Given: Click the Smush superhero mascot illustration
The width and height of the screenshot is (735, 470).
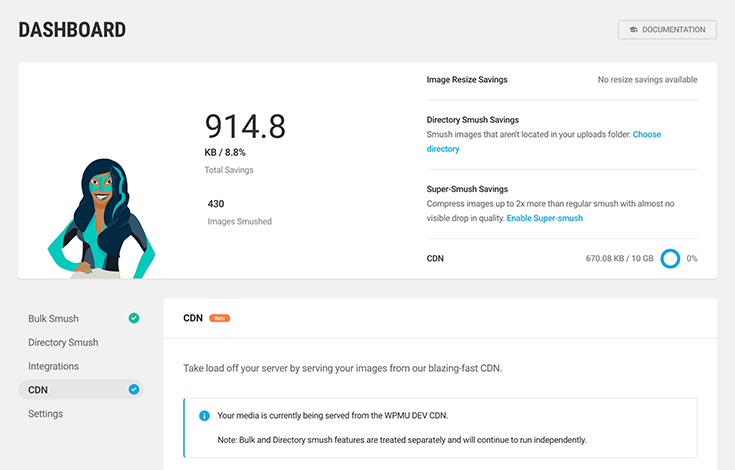Looking at the screenshot, I should point(102,219).
